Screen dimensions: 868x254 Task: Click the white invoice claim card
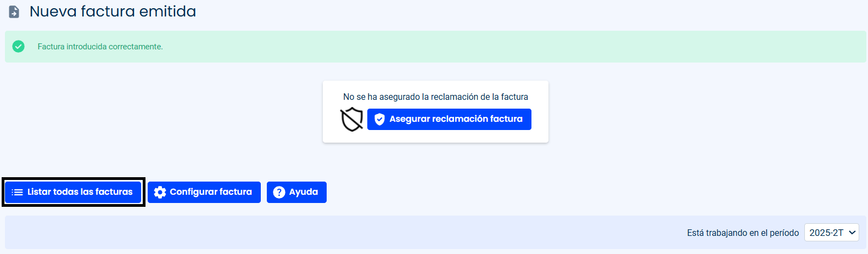(435, 112)
